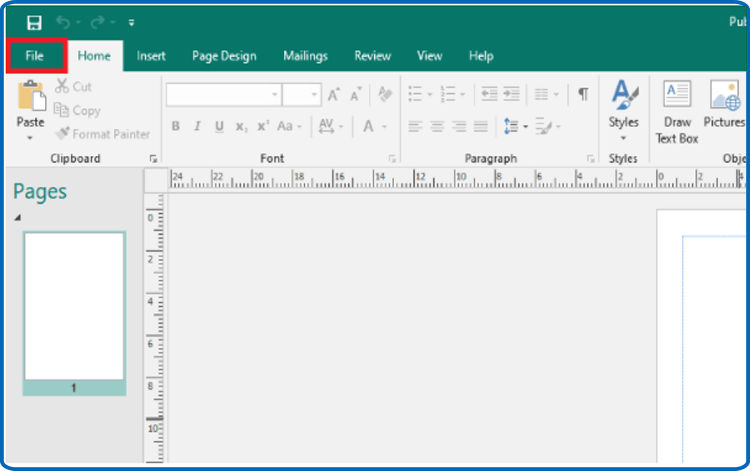750x471 pixels.
Task: Toggle the paragraph marks (¶) icon
Action: [583, 94]
